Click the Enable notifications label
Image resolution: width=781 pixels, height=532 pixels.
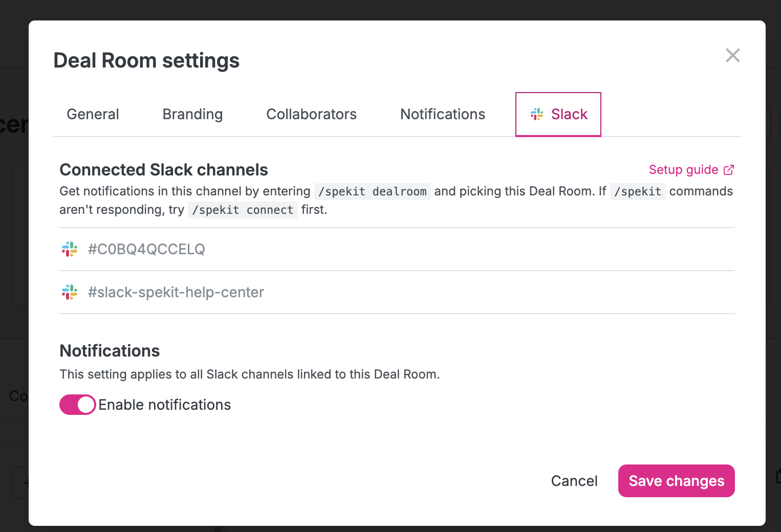click(165, 405)
